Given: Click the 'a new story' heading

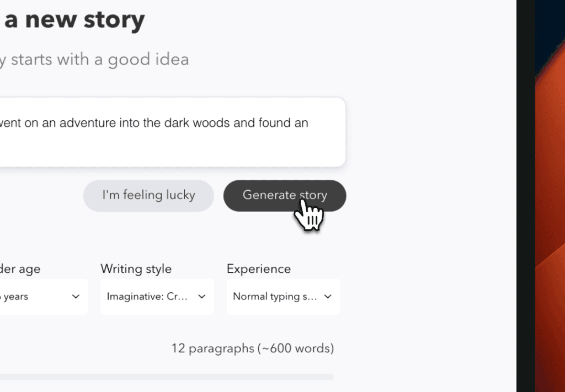Looking at the screenshot, I should pos(73,20).
